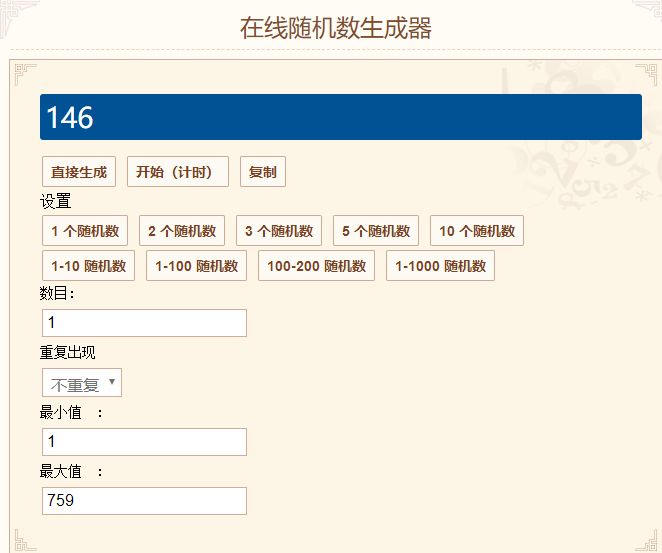662x553 pixels.
Task: Click the 设置 section label
Action: point(55,201)
